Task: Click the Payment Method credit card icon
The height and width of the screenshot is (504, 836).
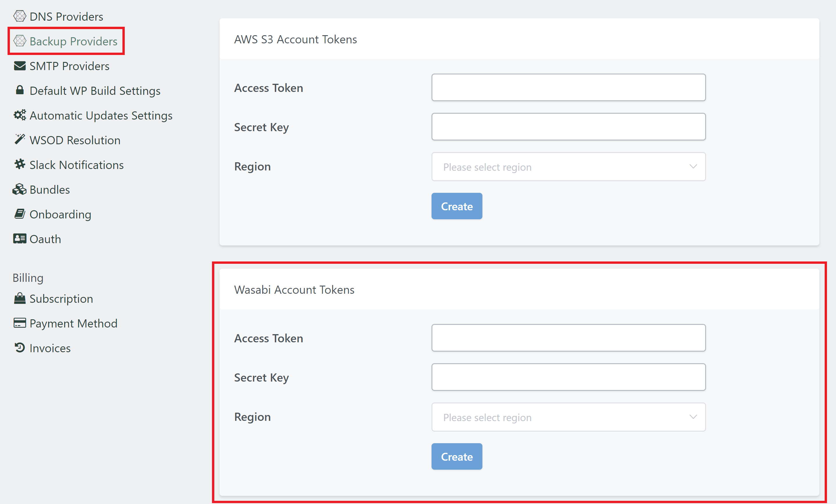Action: [x=20, y=323]
